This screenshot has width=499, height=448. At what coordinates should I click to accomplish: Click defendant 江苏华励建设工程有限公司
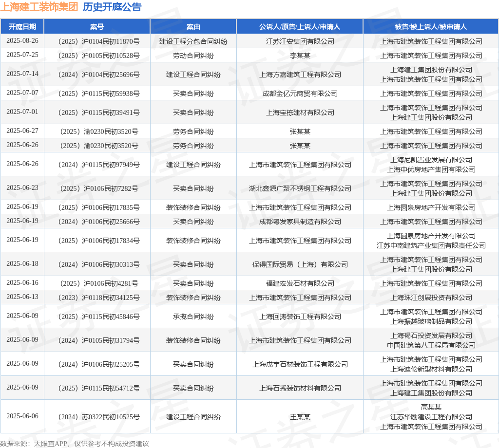tap(431, 417)
